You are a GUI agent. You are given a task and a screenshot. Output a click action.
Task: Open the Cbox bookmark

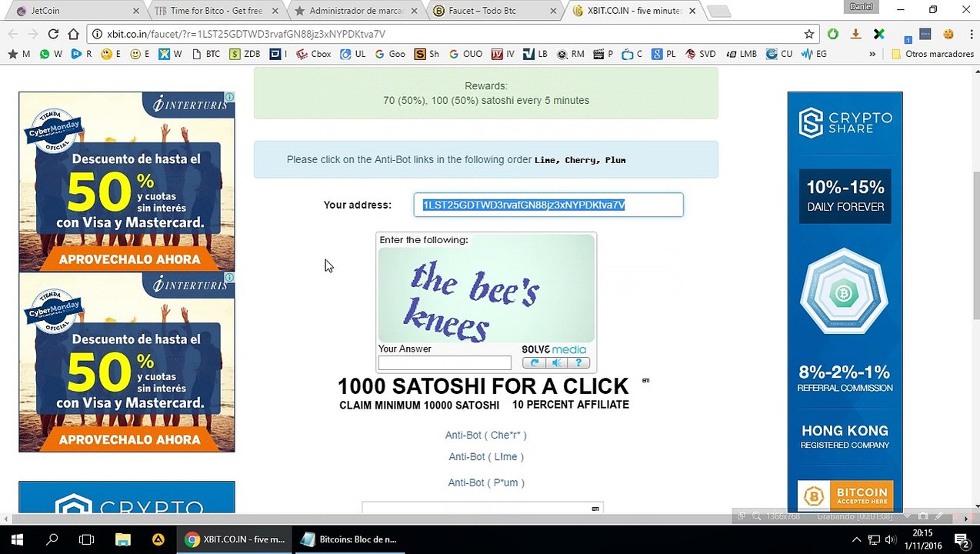[x=314, y=54]
